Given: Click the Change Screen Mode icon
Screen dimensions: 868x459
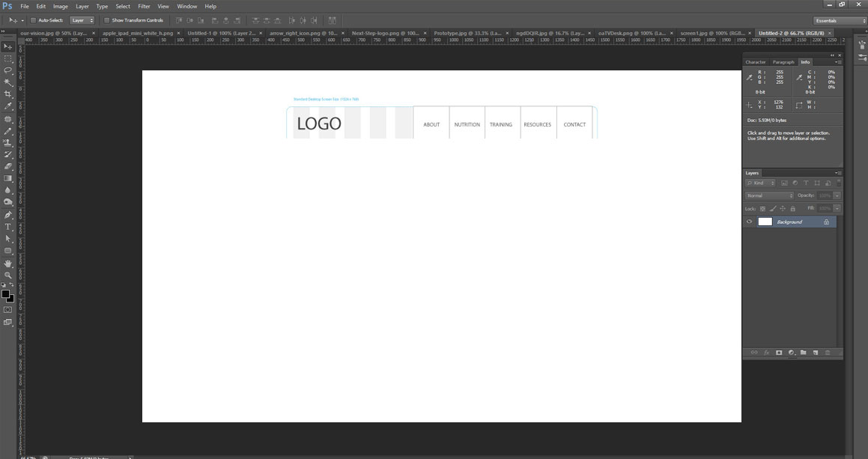Looking at the screenshot, I should (x=7, y=322).
